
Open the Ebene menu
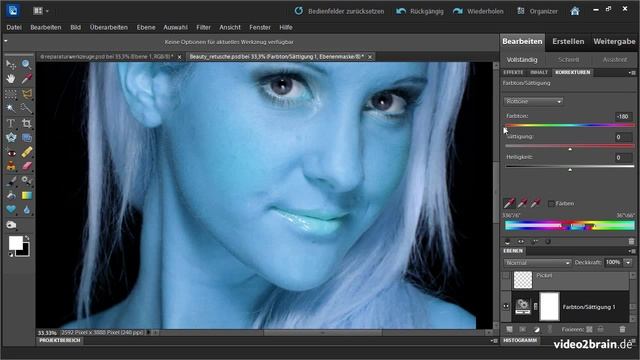(146, 27)
